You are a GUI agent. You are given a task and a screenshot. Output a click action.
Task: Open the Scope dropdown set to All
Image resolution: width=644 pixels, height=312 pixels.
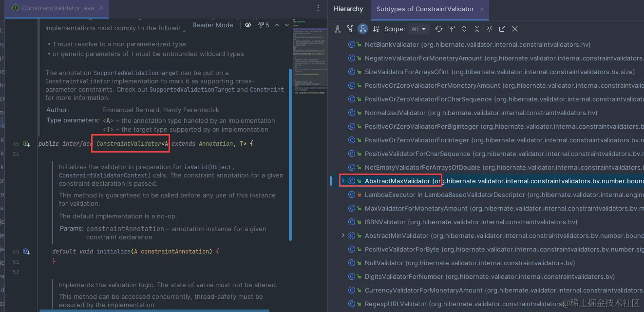click(x=418, y=29)
